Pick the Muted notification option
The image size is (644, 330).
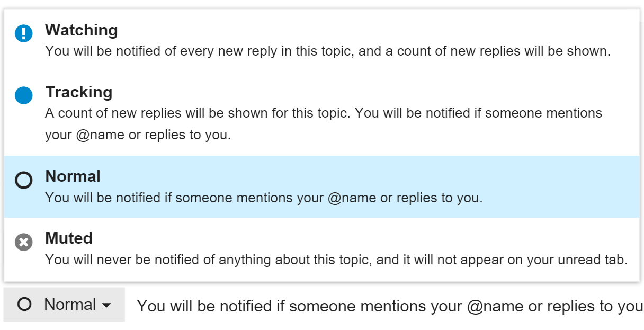pos(69,238)
